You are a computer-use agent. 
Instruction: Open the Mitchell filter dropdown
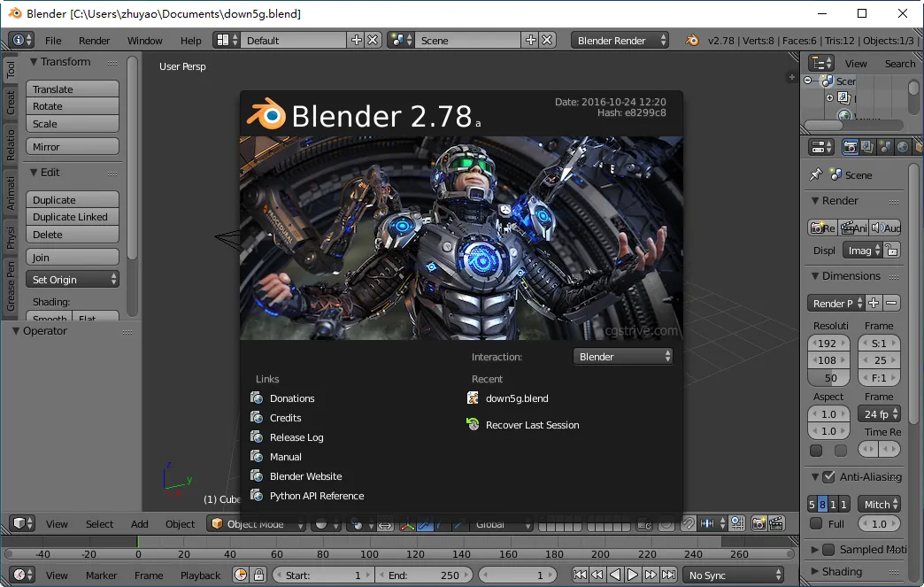[x=879, y=505]
